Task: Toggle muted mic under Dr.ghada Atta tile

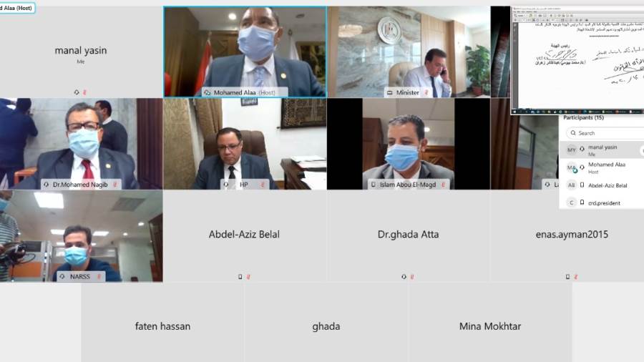Action: click(x=412, y=277)
